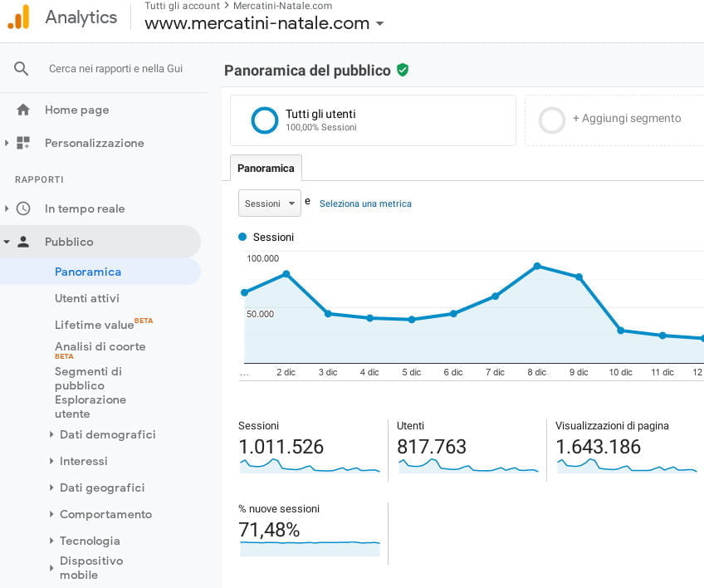Click Seleziona una metrica link
The image size is (704, 588).
[x=365, y=203]
